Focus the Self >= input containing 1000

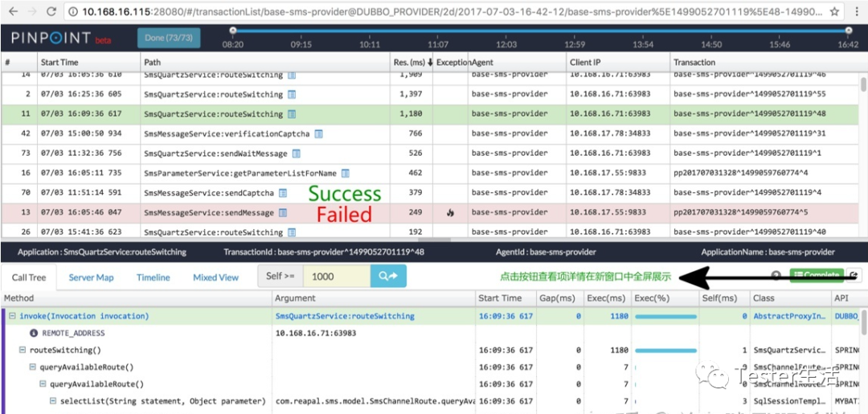click(x=337, y=277)
